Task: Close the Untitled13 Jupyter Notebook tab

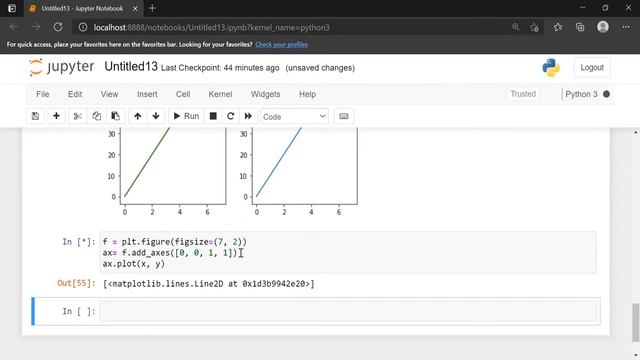Action: 135,8
